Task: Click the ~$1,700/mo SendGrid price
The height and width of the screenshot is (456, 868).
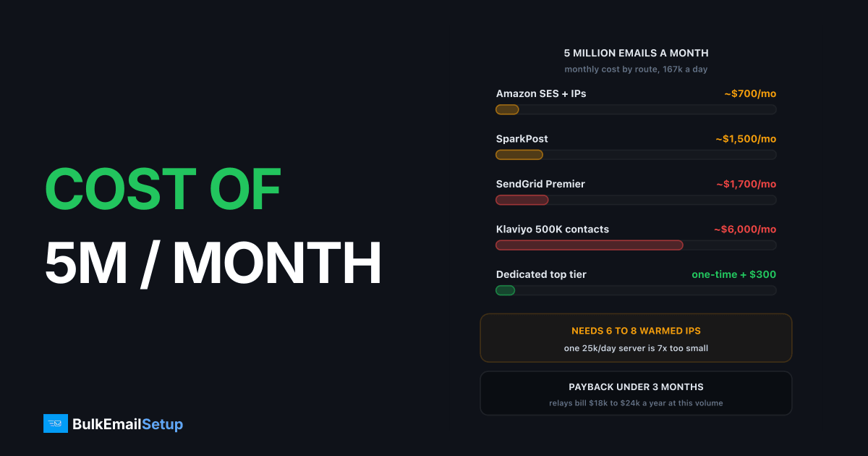Action: coord(746,184)
